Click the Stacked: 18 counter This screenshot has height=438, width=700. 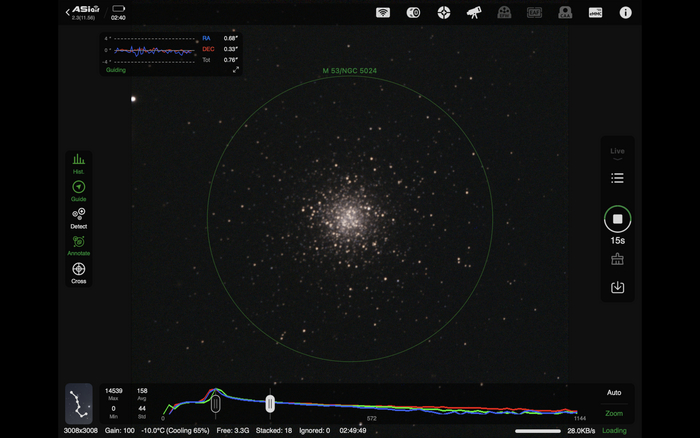(x=274, y=430)
